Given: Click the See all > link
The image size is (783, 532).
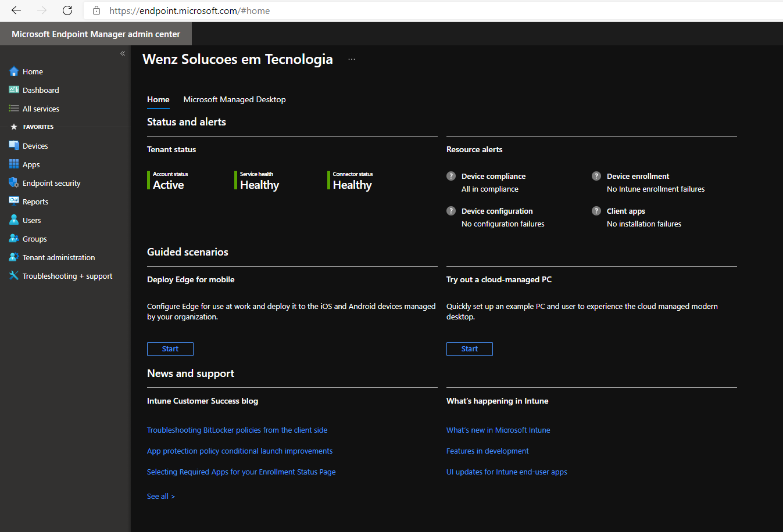Looking at the screenshot, I should (x=161, y=497).
